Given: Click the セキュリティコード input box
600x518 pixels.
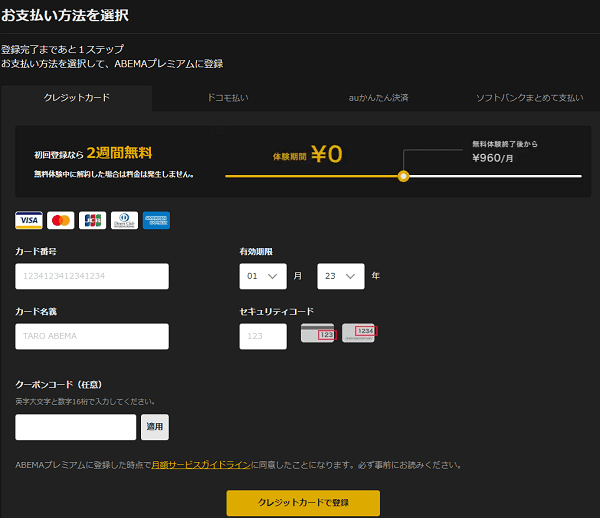Looking at the screenshot, I should 263,336.
